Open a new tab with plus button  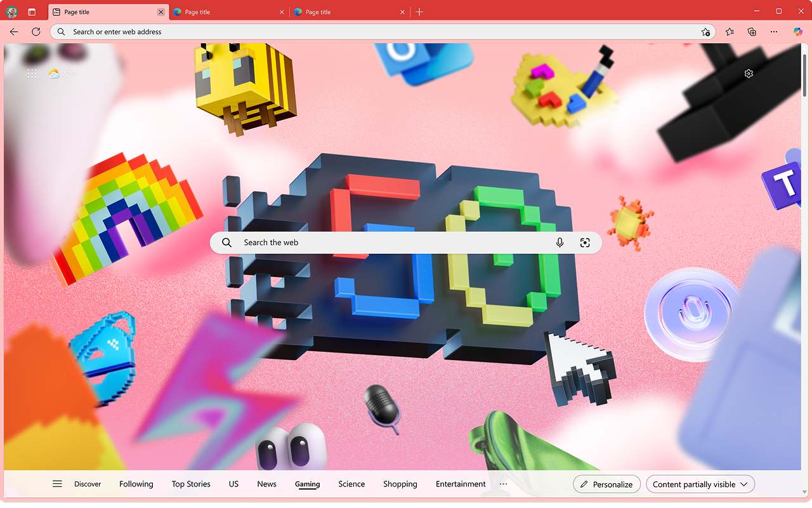[419, 12]
